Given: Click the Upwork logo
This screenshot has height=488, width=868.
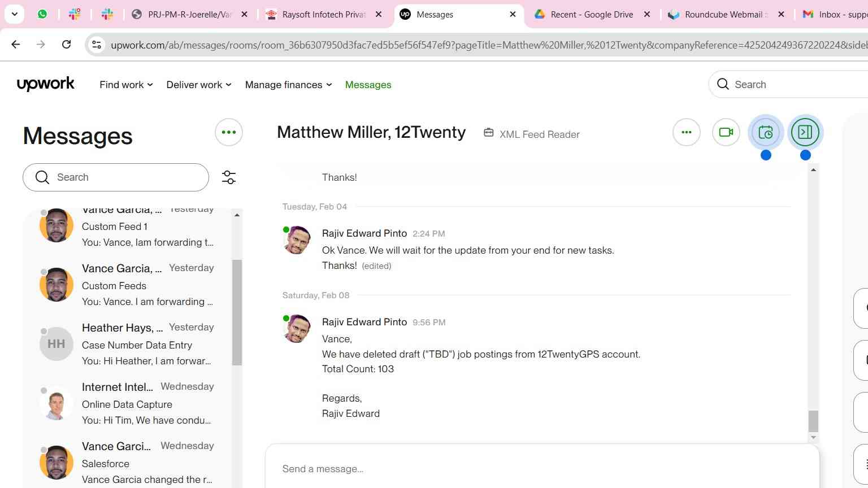Looking at the screenshot, I should [46, 84].
